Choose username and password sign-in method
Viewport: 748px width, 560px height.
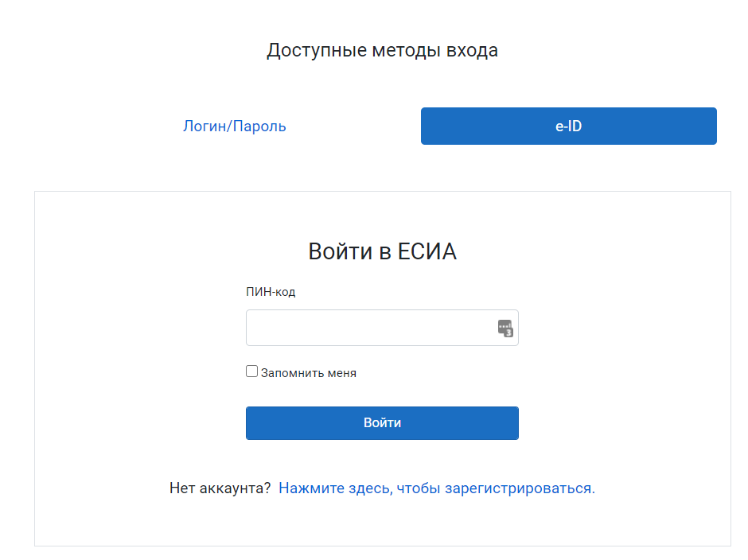(235, 126)
